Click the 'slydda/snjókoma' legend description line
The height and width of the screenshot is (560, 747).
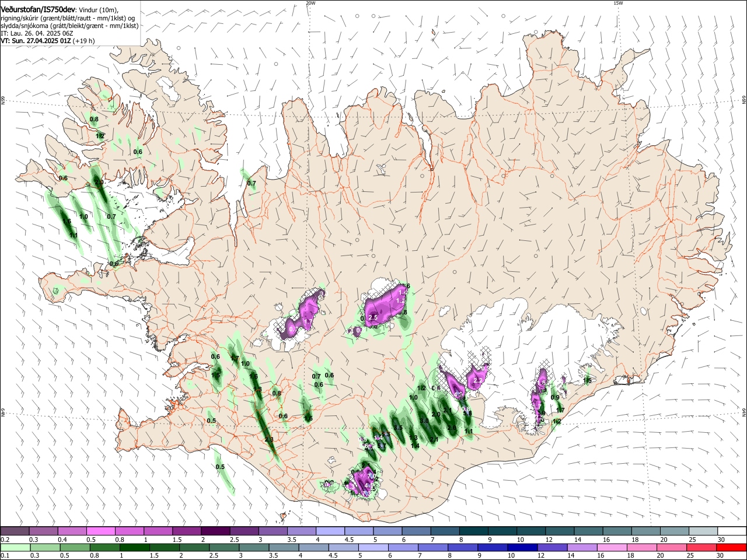pos(69,26)
